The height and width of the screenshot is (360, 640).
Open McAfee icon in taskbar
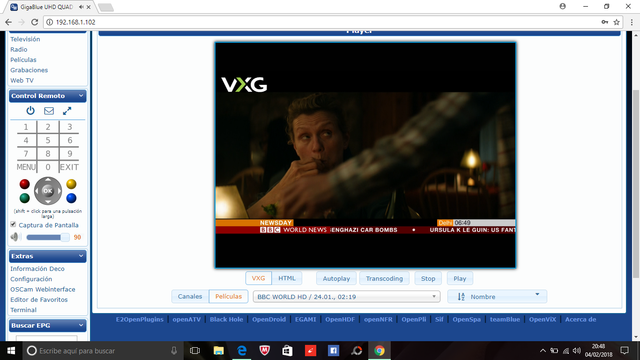pyautogui.click(x=264, y=351)
